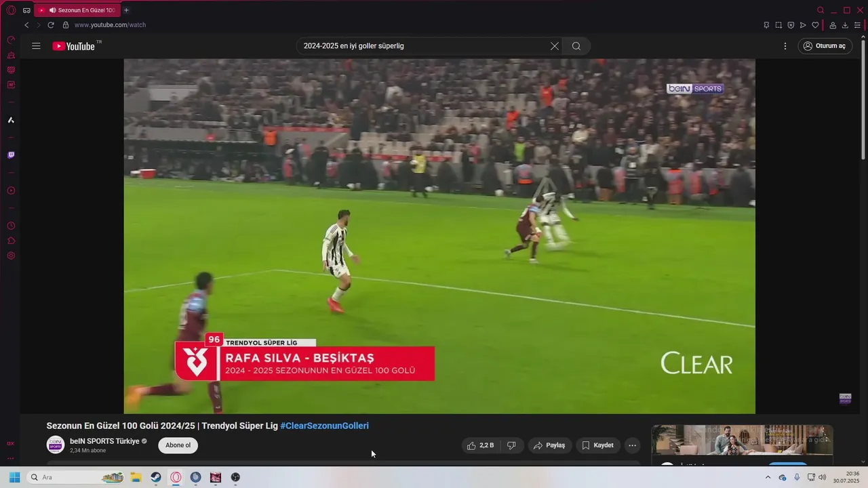Open a new tab with plus button
The width and height of the screenshot is (868, 488).
point(126,10)
